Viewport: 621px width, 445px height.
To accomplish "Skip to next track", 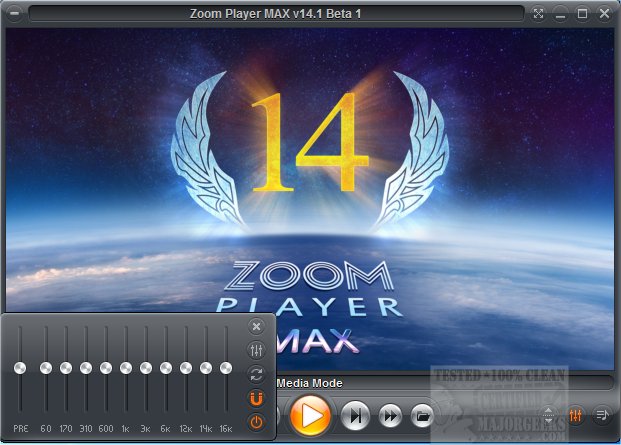I will 354,414.
